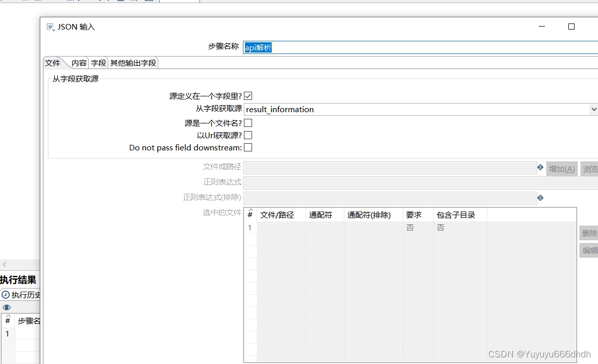Click the variable insert icon beside 文件或路径
The height and width of the screenshot is (364, 598).
click(x=540, y=167)
